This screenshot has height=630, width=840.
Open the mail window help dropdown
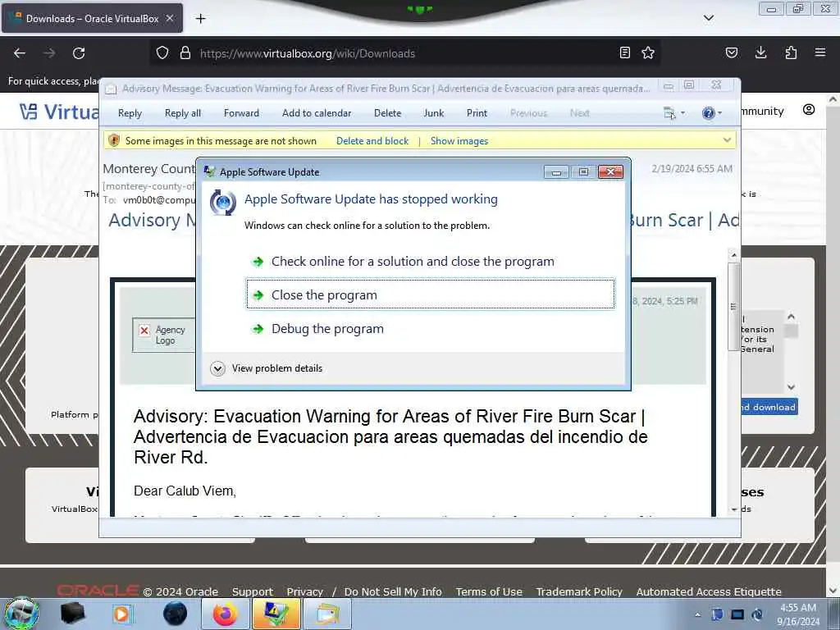(x=712, y=113)
